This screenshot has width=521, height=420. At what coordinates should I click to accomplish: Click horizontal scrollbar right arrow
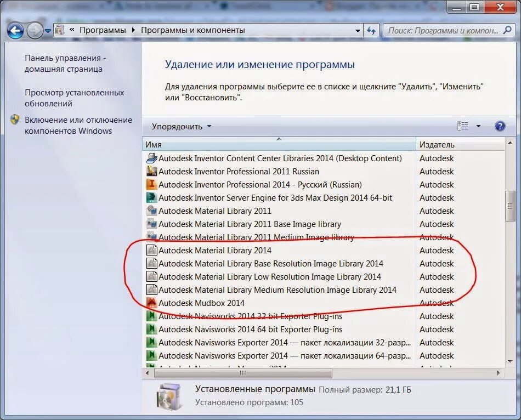[x=499, y=373]
